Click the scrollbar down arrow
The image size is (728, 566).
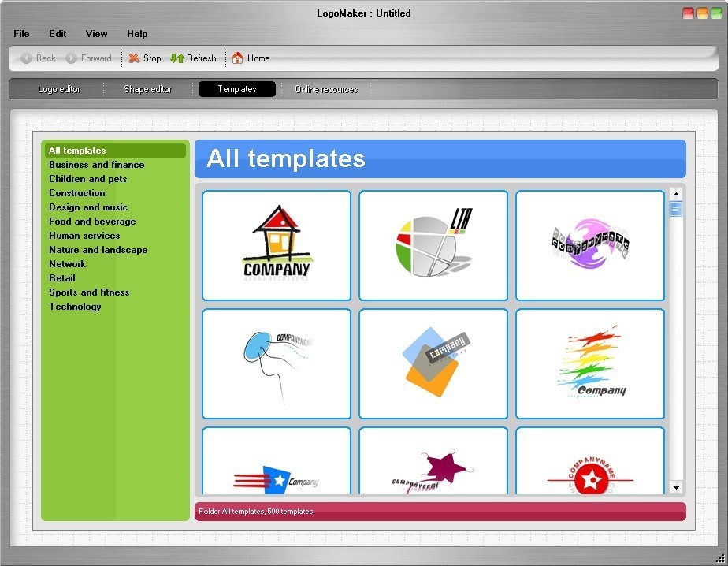pyautogui.click(x=675, y=487)
